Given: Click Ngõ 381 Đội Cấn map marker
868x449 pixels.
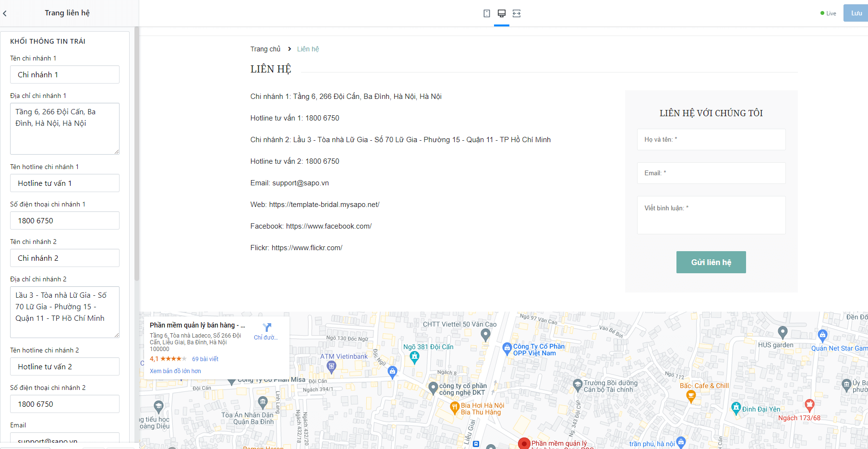Looking at the screenshot, I should 415,357.
